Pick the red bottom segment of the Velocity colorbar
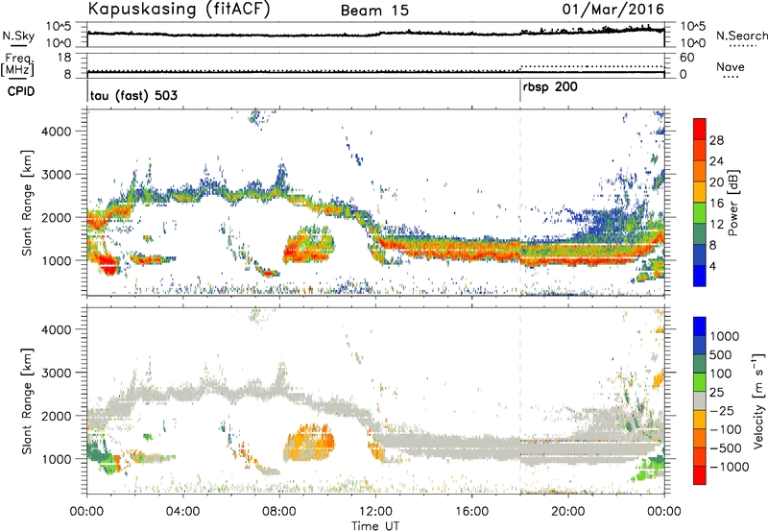768x532 pixels. point(700,475)
